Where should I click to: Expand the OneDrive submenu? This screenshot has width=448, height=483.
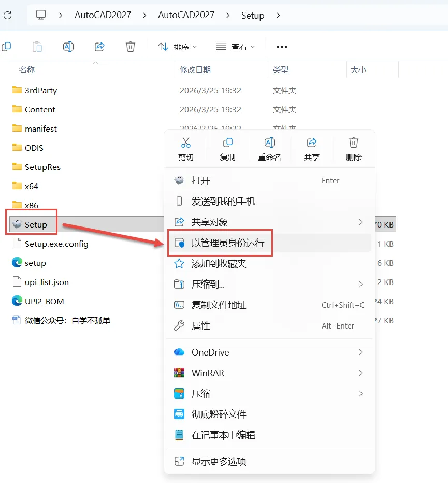tap(269, 352)
